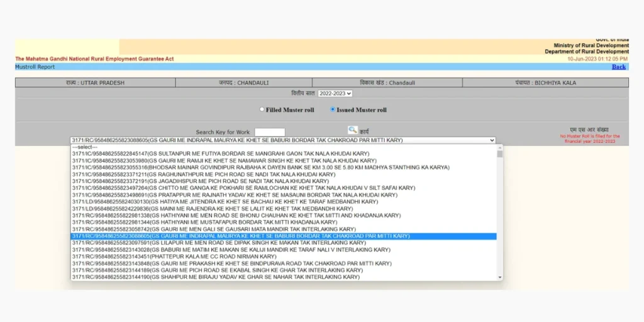
Task: Choose GAURI ME RAMJI KE KHET option
Action: [x=284, y=160]
